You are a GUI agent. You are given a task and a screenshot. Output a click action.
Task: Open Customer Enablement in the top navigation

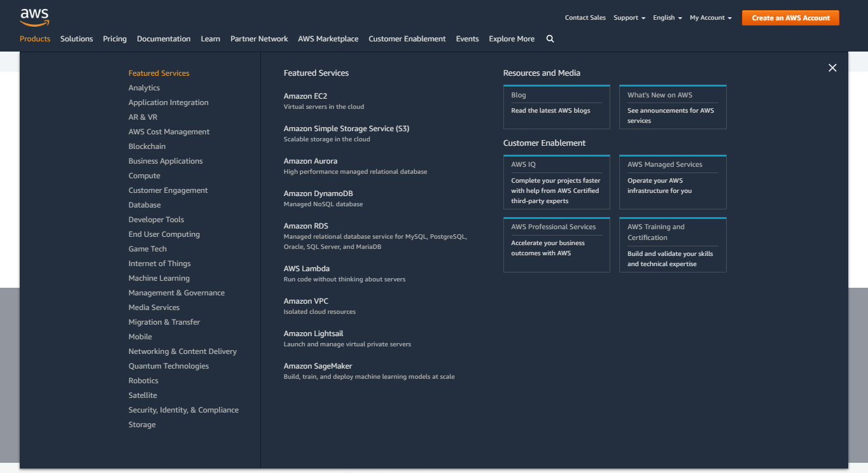pyautogui.click(x=407, y=39)
